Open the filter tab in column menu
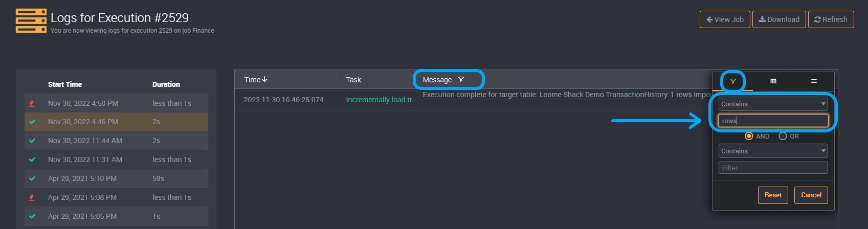Screen dimensions: 868x229 [x=733, y=81]
